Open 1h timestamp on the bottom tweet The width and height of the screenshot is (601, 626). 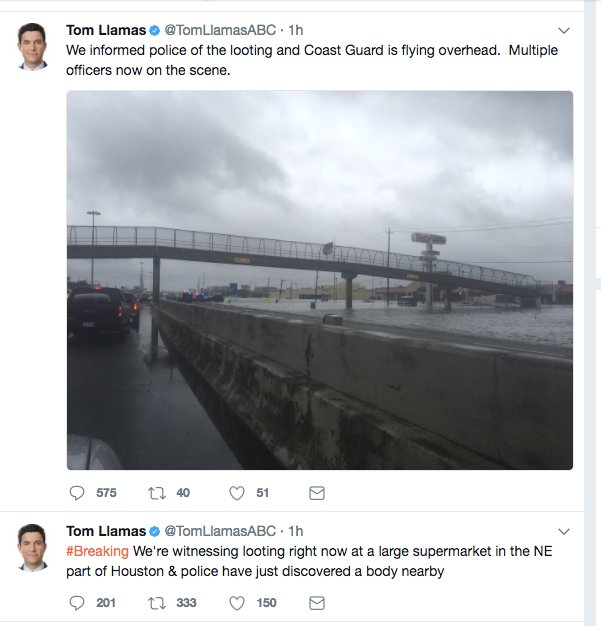pos(296,531)
